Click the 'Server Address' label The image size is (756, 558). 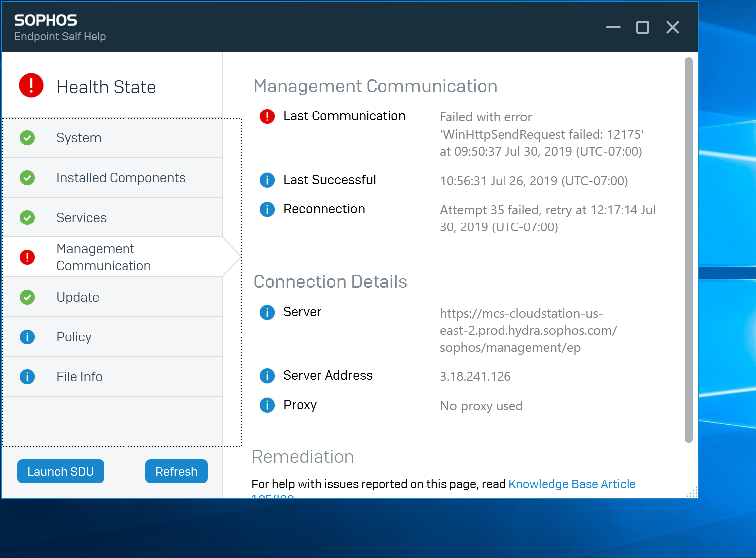[x=328, y=375]
